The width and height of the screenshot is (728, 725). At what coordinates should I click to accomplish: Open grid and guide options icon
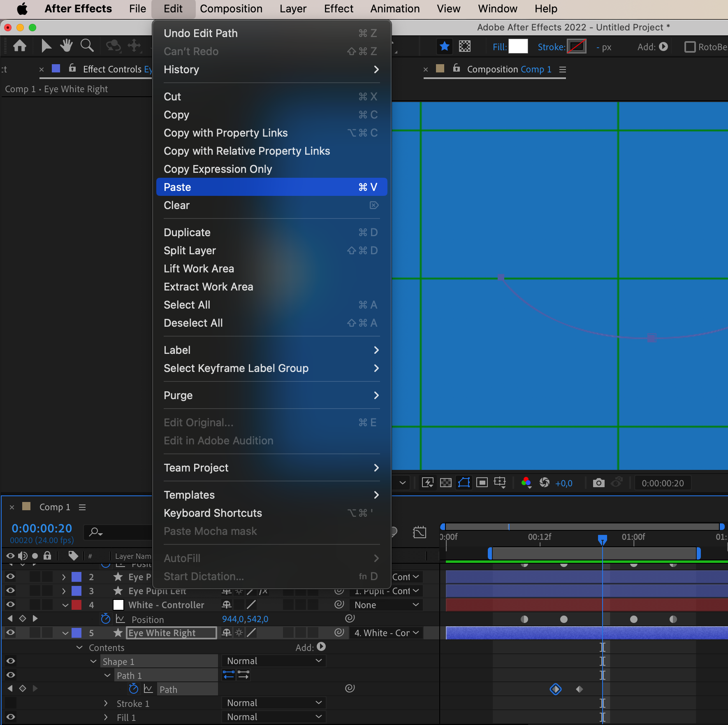coord(500,482)
